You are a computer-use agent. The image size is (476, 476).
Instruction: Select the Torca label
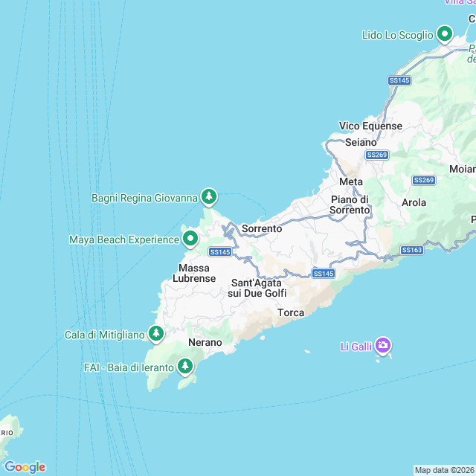click(x=291, y=312)
